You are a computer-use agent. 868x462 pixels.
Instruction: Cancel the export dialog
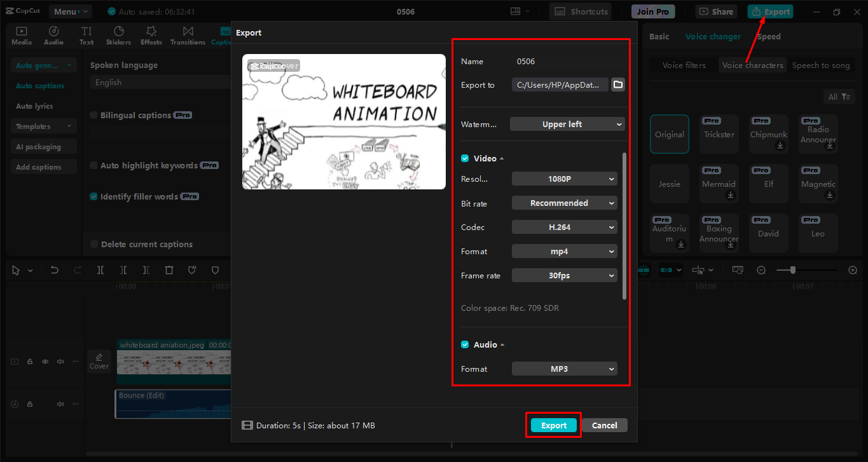point(604,425)
